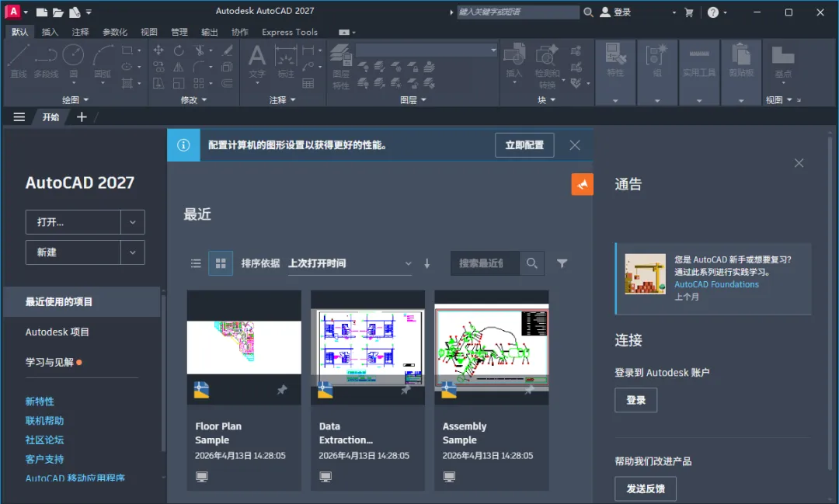Screen dimensions: 839x504
Task: Click the plus button to add a new drawing tab
Action: [82, 117]
